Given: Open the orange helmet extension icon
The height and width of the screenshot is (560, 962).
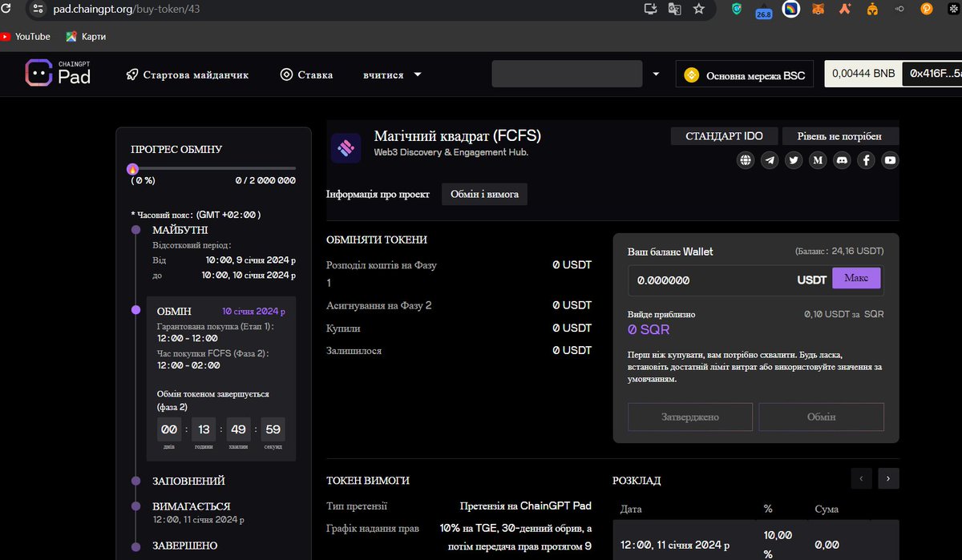Looking at the screenshot, I should 872,10.
